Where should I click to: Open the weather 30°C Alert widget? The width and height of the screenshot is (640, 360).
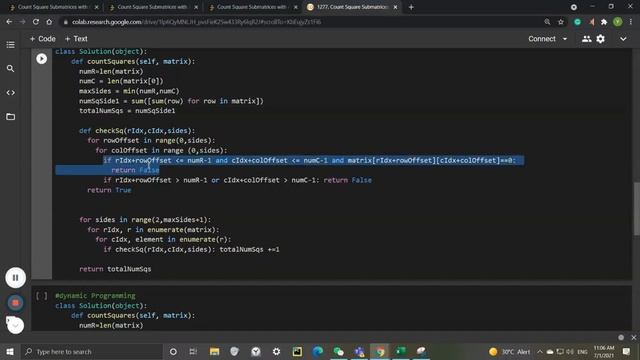coord(509,351)
